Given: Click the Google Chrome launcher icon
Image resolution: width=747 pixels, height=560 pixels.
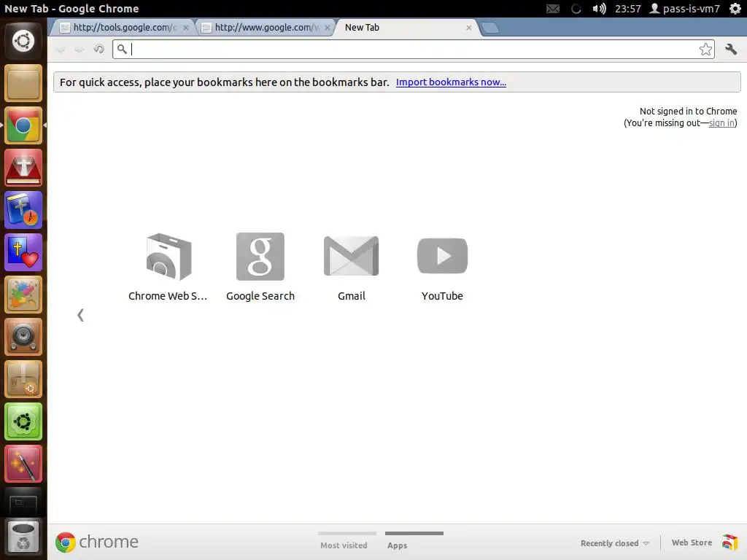Looking at the screenshot, I should point(23,125).
